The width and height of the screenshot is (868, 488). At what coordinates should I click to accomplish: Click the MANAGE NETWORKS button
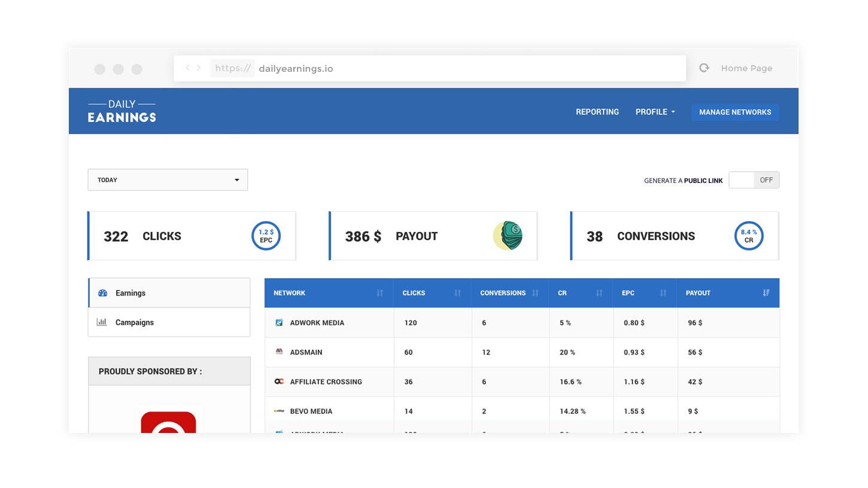pyautogui.click(x=735, y=112)
